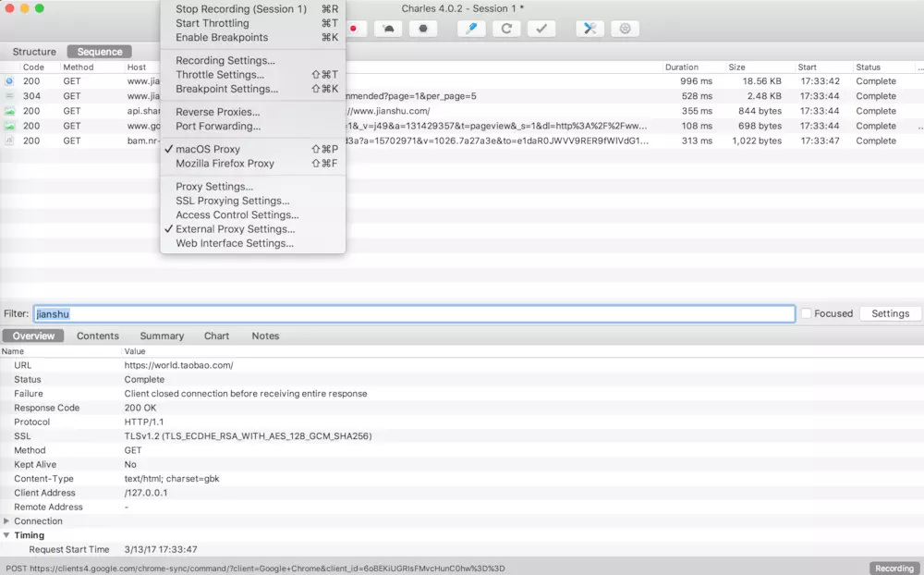This screenshot has width=924, height=575.
Task: Open the Tools wrench icon
Action: pyautogui.click(x=590, y=29)
